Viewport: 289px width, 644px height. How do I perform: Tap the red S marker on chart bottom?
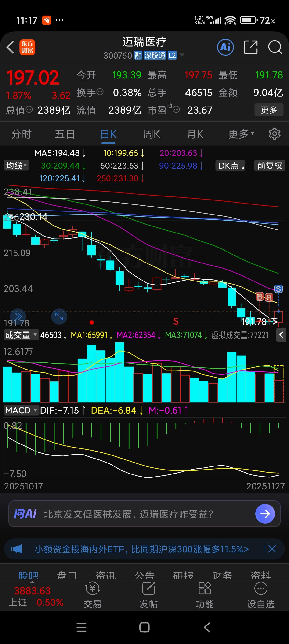pos(176,321)
